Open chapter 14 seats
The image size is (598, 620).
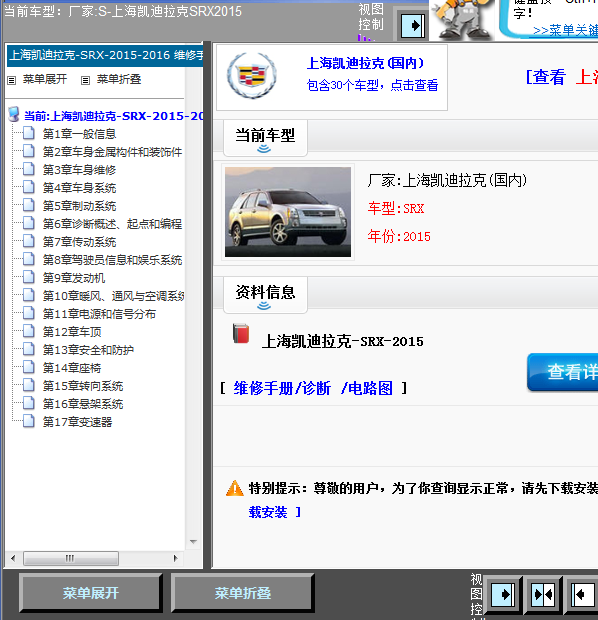coord(72,368)
